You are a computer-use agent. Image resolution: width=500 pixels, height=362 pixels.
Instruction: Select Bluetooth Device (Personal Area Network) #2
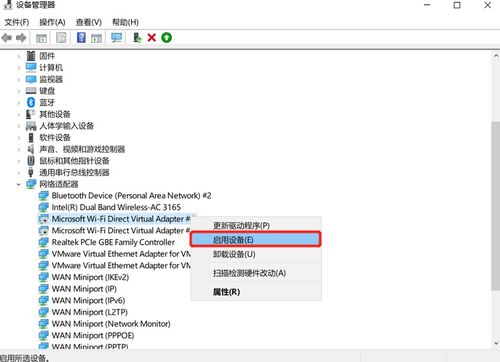131,195
